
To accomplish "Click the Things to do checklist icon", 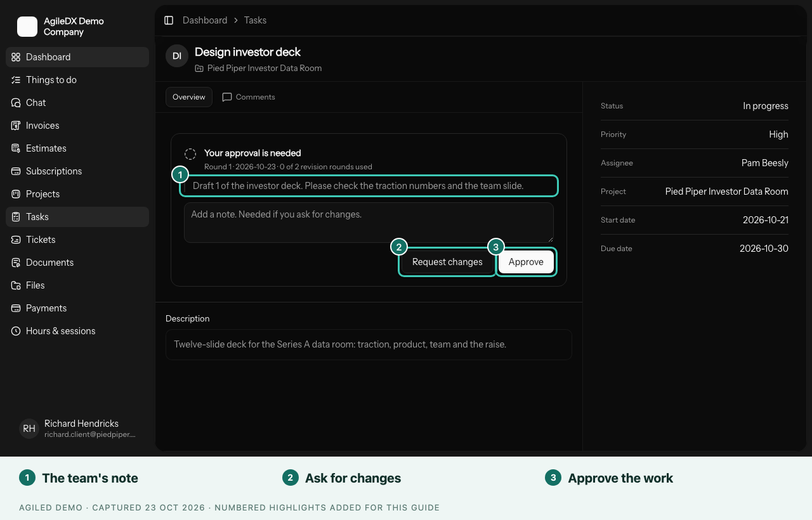I will pyautogui.click(x=16, y=80).
